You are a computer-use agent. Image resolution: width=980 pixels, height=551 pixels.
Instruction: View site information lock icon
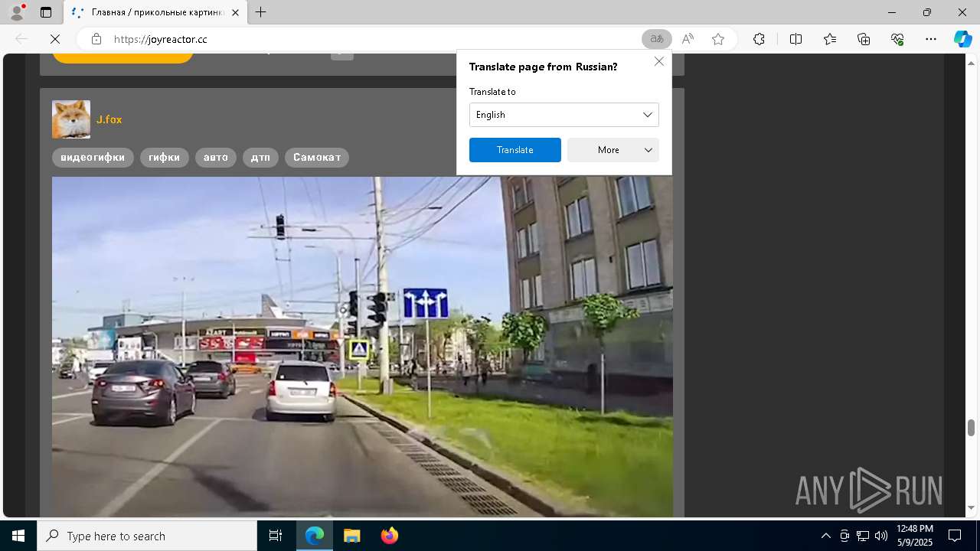click(96, 39)
